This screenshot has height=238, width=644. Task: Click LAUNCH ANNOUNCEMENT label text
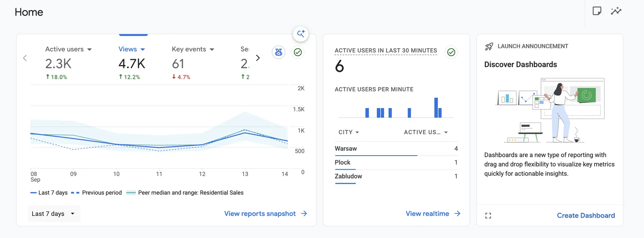point(533,46)
